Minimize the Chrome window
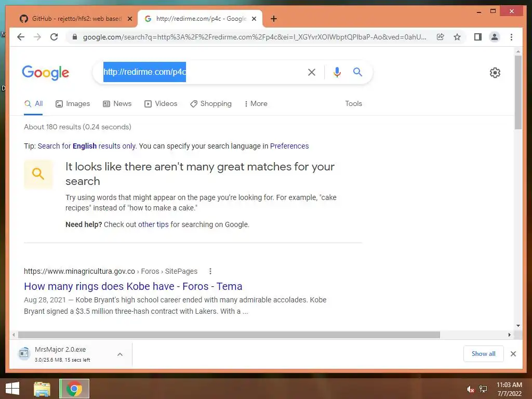Screen dimensions: 532x399 [x=478, y=11]
